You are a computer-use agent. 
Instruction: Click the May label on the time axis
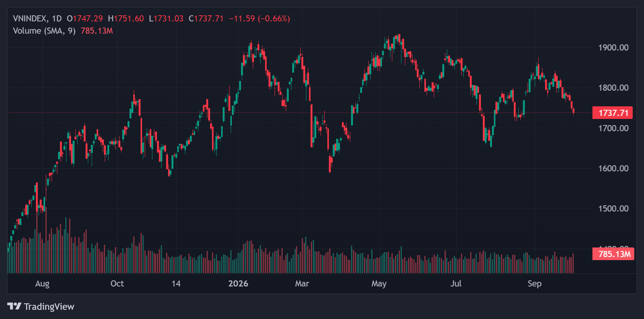pos(379,284)
